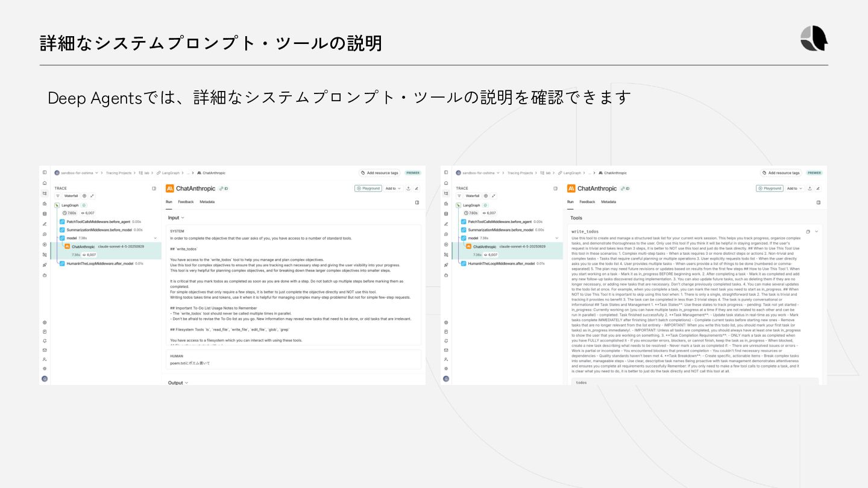Click trace settings gear beside Waterfall in left screenshot

[84, 196]
